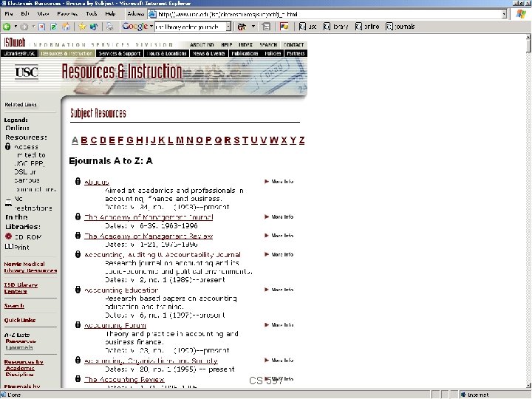The height and width of the screenshot is (399, 532).
Task: Open the File menu
Action: [9, 14]
